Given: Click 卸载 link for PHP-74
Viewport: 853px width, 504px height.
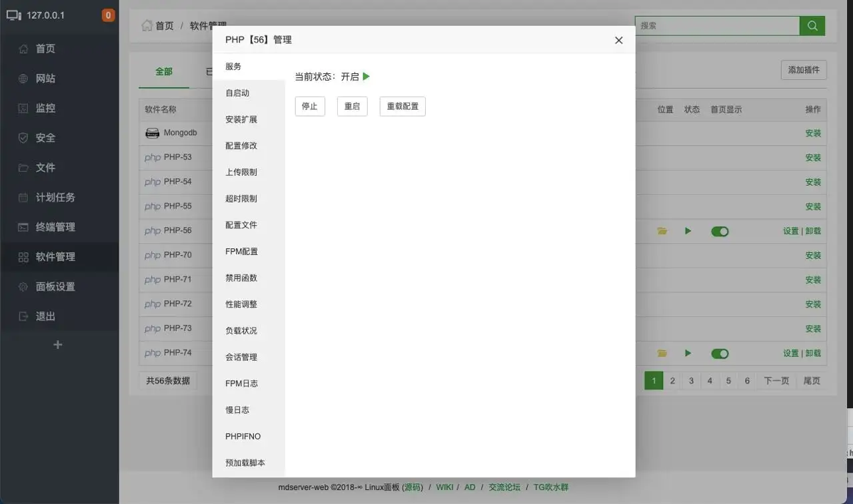Looking at the screenshot, I should coord(813,354).
